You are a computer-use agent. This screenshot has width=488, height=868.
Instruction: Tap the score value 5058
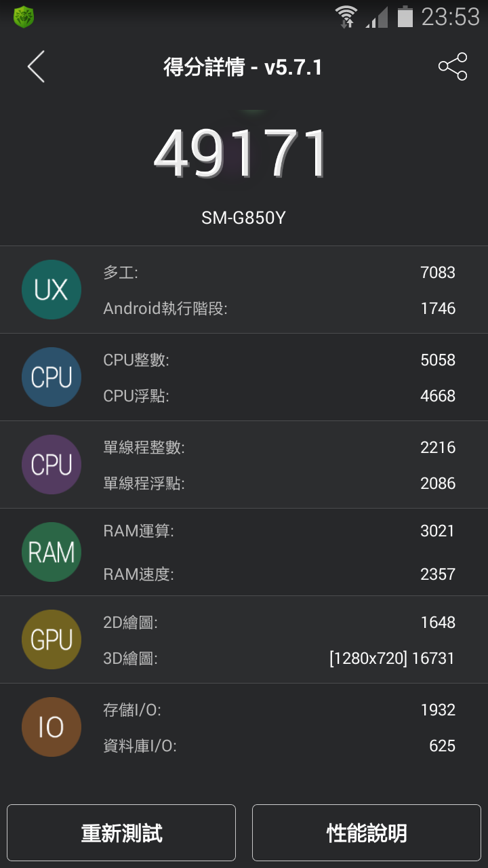(438, 360)
